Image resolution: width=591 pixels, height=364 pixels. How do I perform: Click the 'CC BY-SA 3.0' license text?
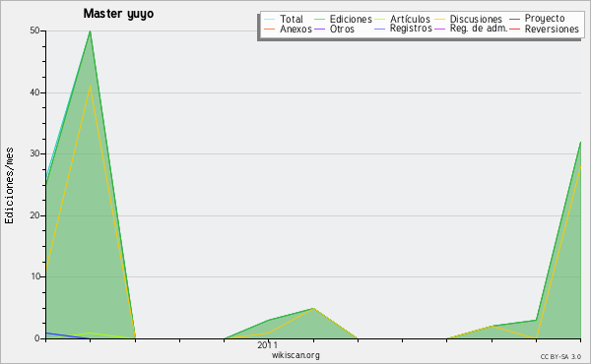click(x=560, y=357)
